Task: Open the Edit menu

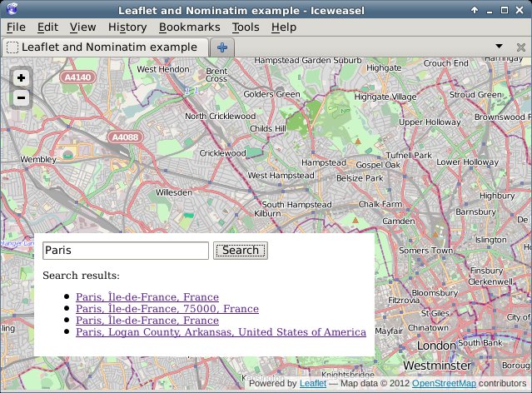Action: (47, 27)
